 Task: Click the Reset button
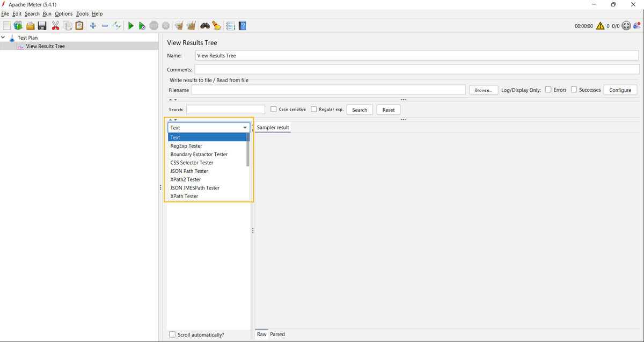389,110
